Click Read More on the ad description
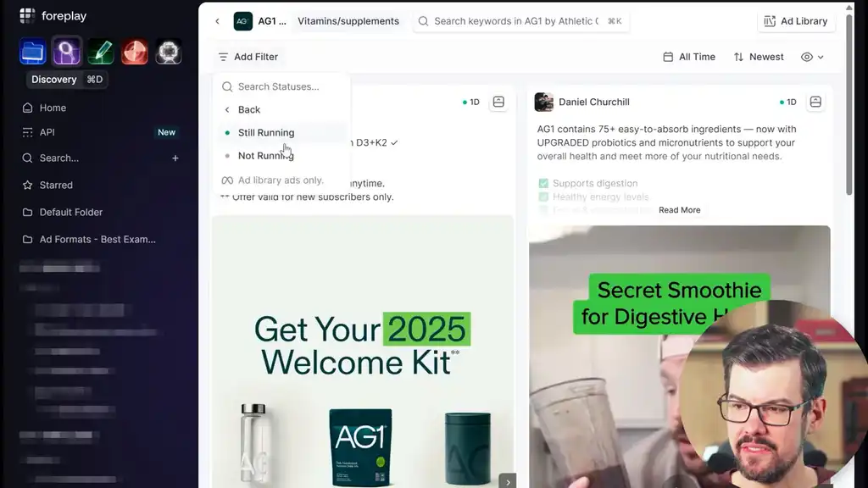The image size is (868, 488). click(x=679, y=210)
